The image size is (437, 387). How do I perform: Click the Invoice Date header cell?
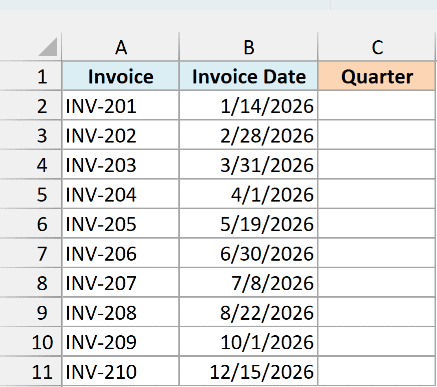click(x=249, y=76)
